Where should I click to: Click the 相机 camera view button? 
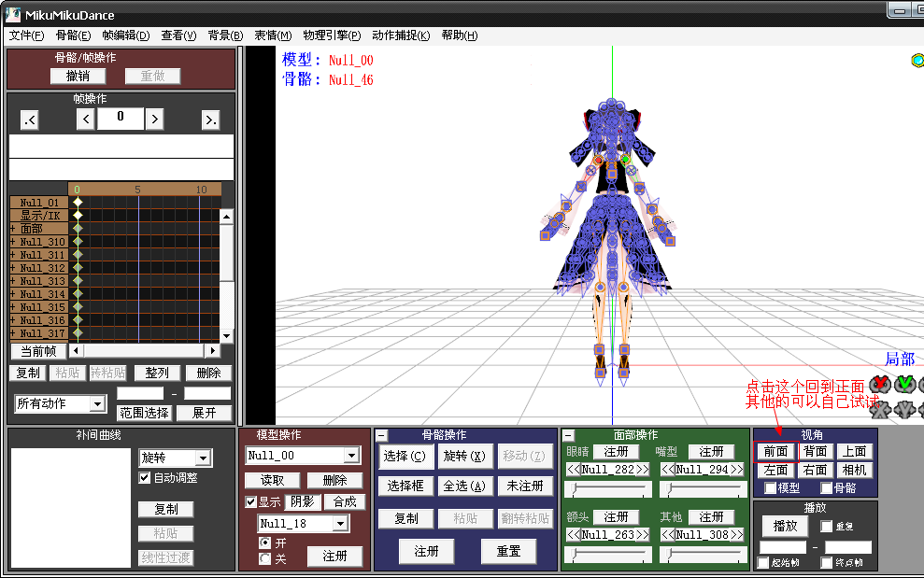[854, 471]
